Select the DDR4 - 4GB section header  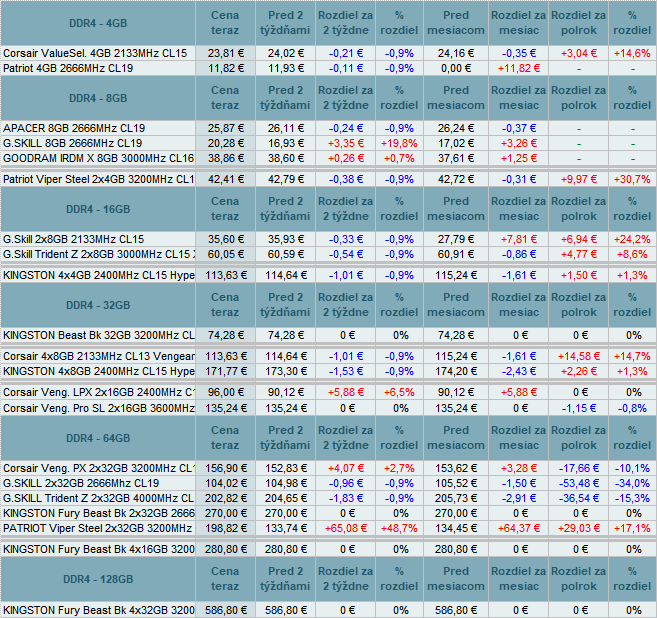(x=98, y=23)
